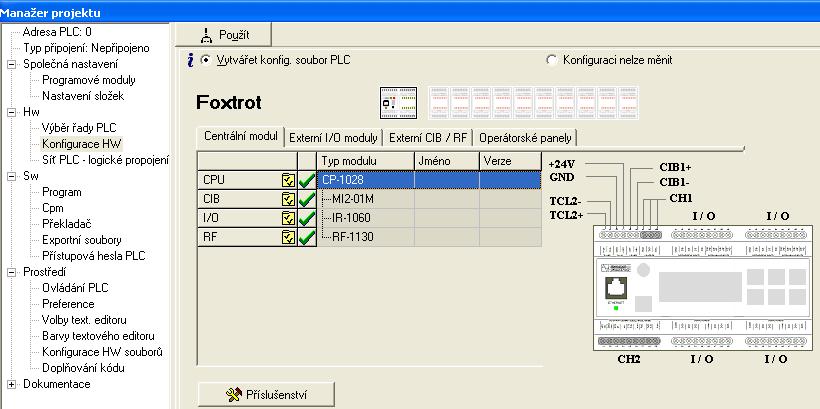
Task: Click the blue info icon
Action: (190, 61)
